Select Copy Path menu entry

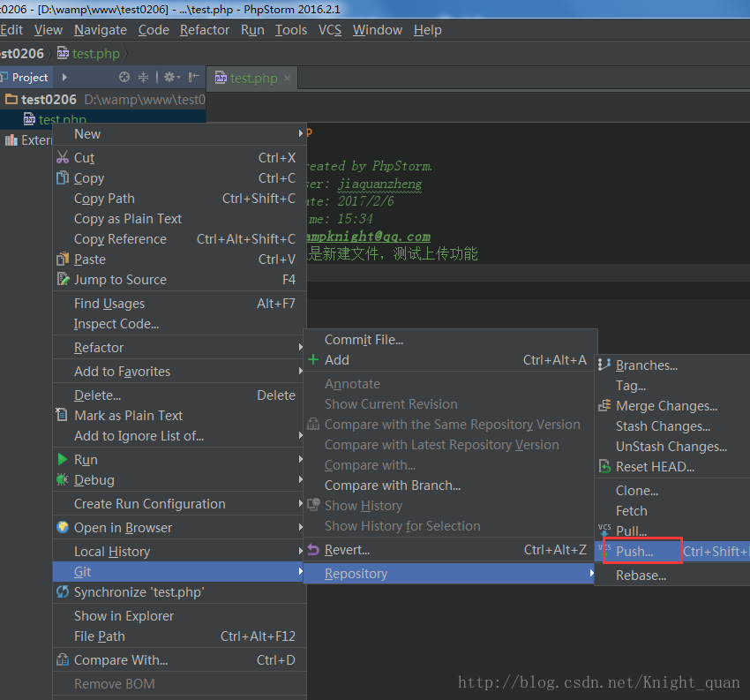coord(179,198)
